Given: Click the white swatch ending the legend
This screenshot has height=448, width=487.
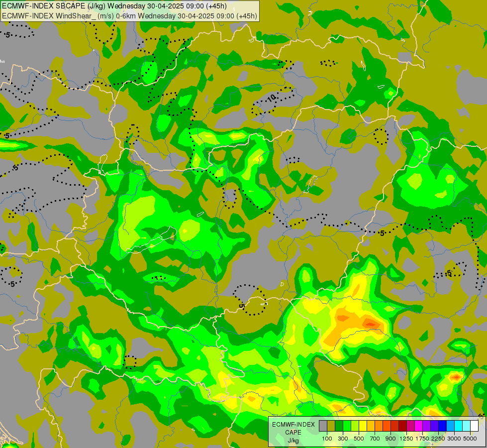Looking at the screenshot, I should coord(475,426).
